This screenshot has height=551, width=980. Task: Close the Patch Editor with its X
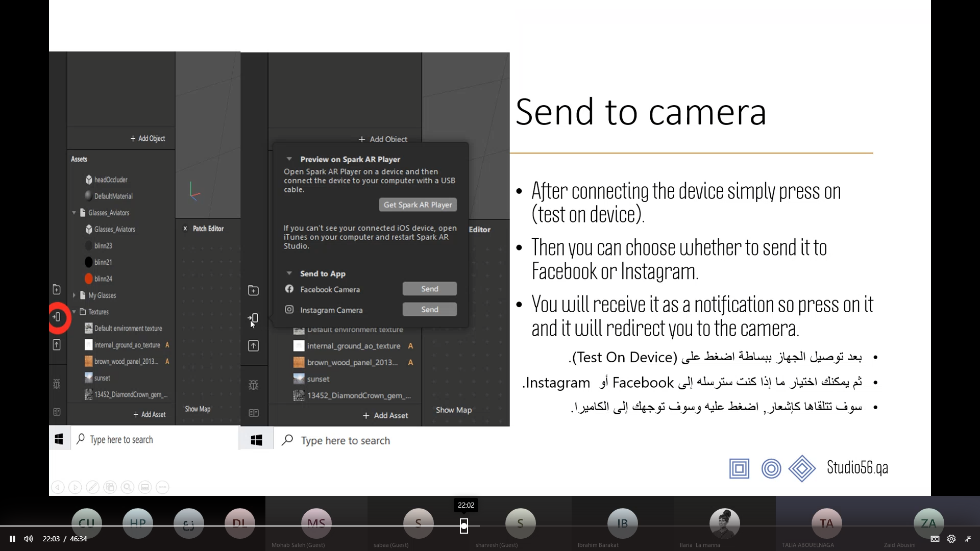[x=185, y=229]
